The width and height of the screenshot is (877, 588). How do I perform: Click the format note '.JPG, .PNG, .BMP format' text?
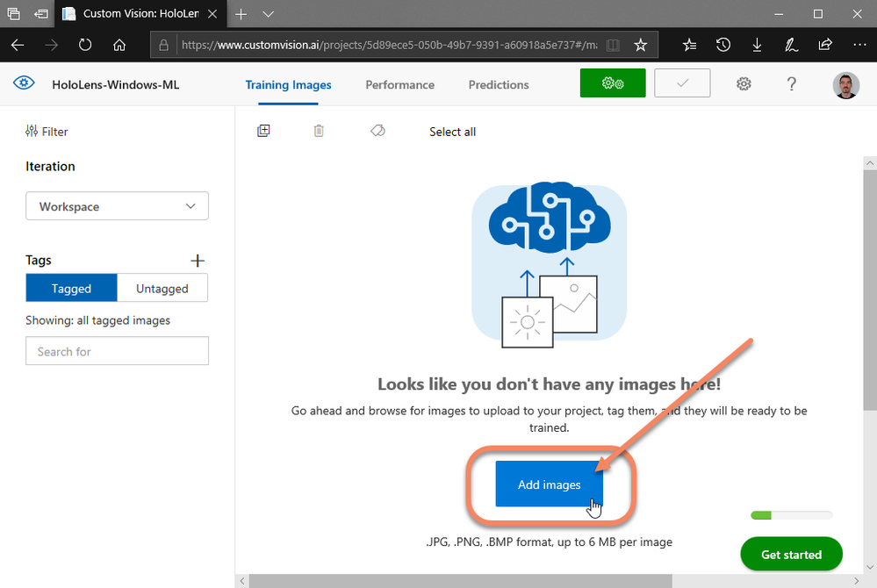coord(550,542)
